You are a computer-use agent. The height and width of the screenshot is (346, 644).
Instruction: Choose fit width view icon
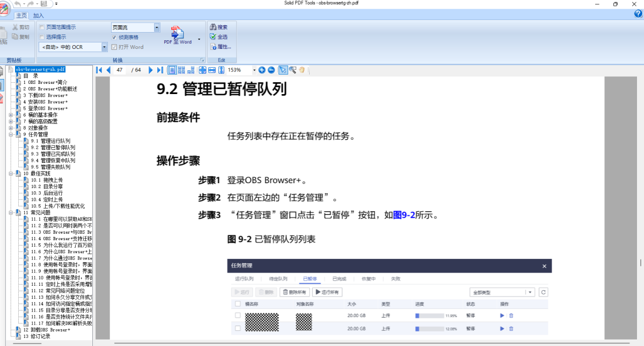coord(211,70)
